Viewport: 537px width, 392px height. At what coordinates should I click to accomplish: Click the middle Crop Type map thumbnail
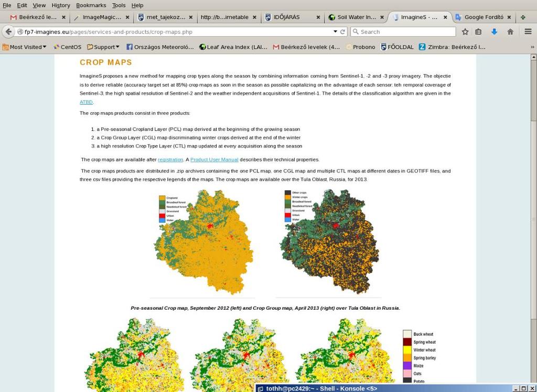tap(240, 355)
